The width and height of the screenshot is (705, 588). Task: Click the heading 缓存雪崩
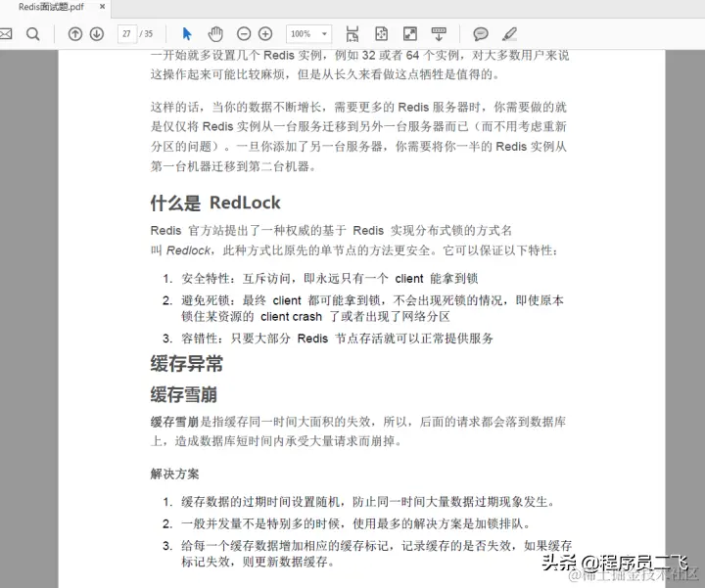(x=184, y=394)
